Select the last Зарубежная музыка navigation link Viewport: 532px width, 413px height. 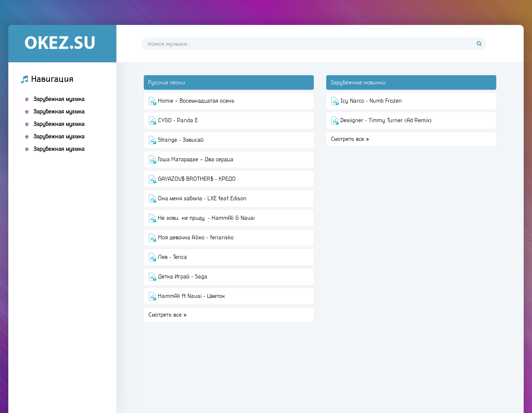point(59,149)
